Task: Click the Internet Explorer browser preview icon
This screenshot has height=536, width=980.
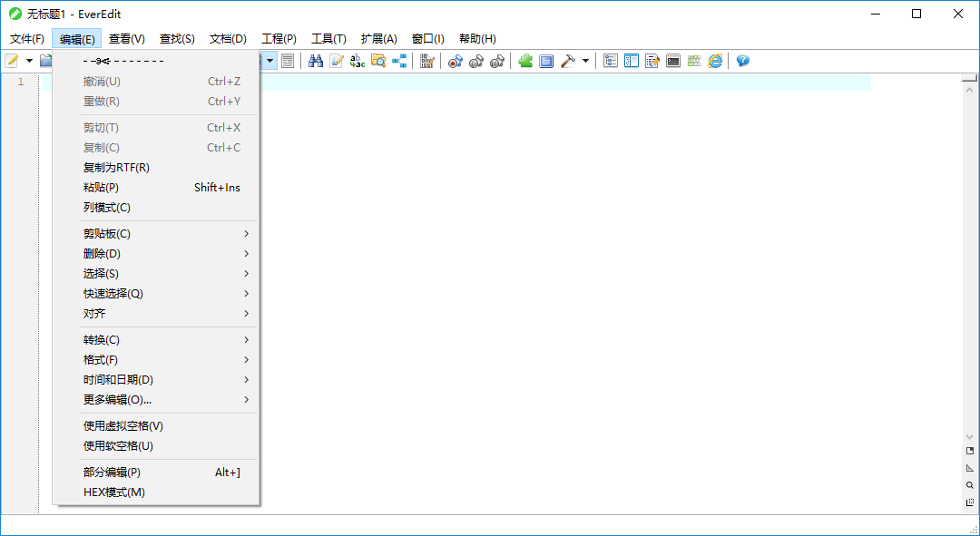Action: [x=715, y=61]
